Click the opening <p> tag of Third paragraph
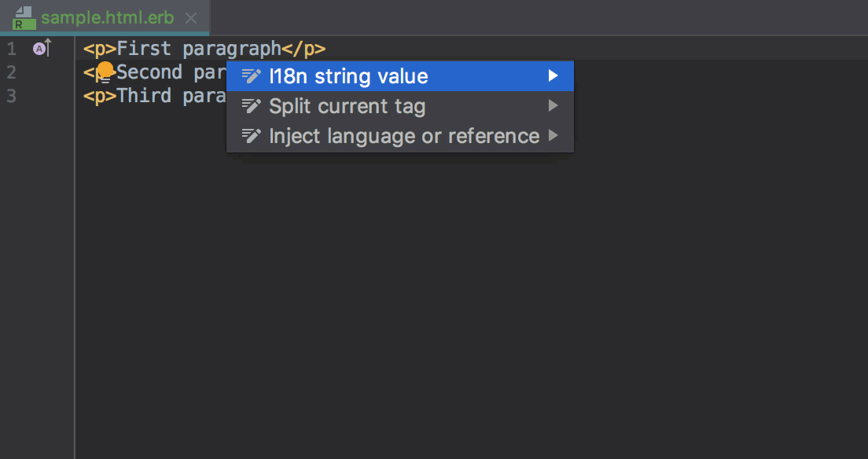The image size is (868, 459). (x=100, y=96)
